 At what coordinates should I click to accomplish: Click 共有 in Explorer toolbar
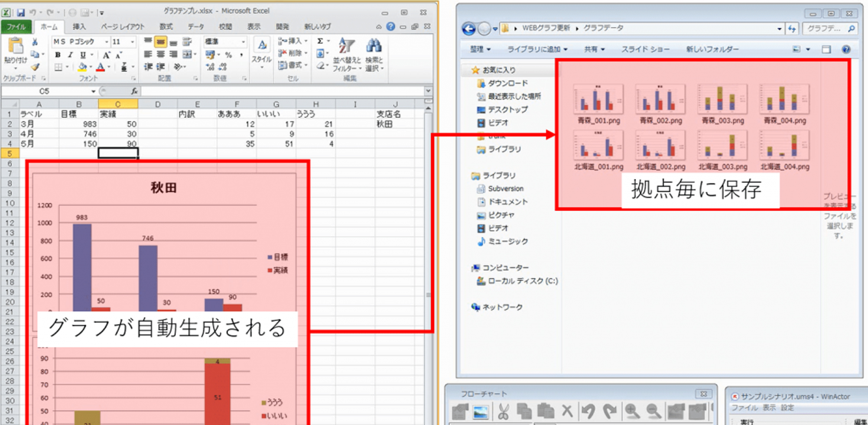point(594,49)
